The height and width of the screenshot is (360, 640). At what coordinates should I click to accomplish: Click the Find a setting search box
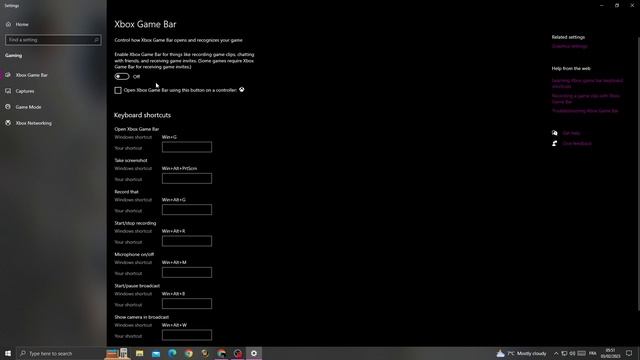tap(53, 40)
